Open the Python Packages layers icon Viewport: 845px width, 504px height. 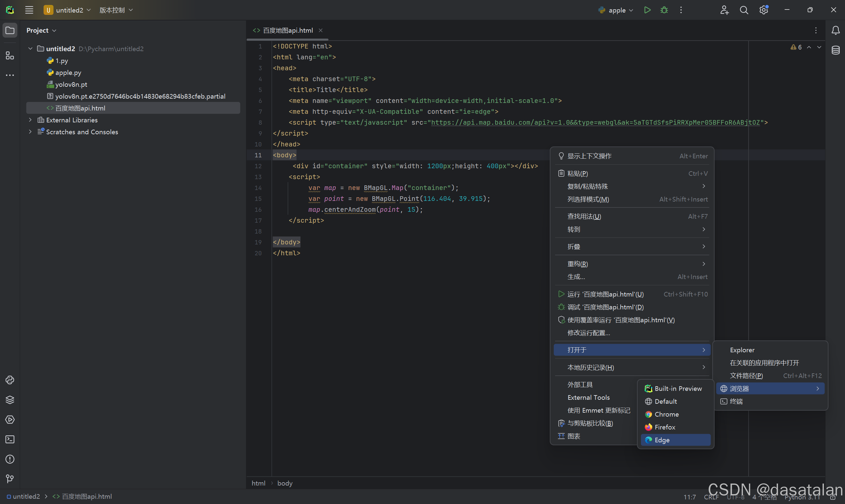pos(10,400)
